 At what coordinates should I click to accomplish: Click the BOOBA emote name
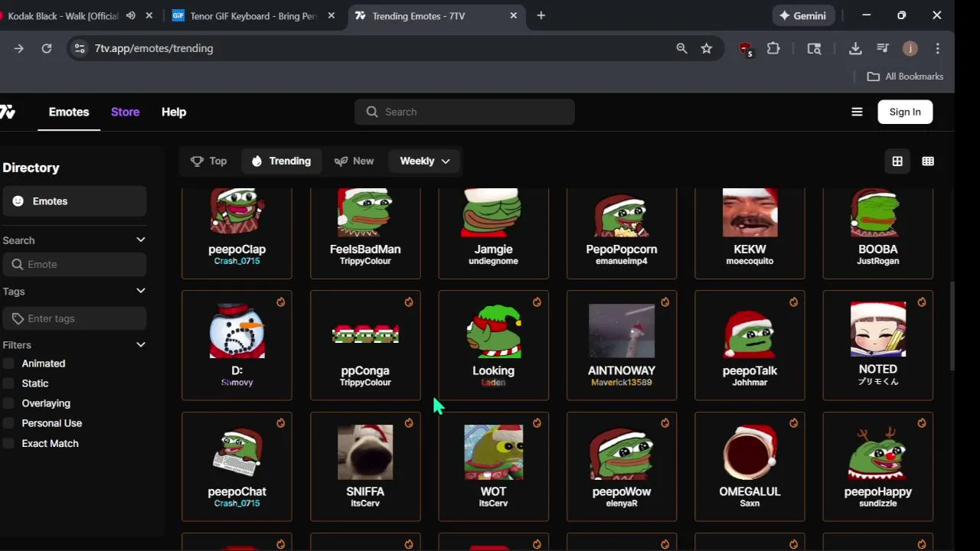click(x=877, y=249)
